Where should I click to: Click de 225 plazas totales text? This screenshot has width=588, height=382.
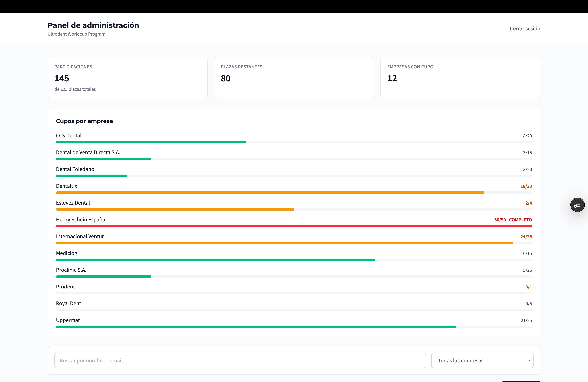point(75,89)
